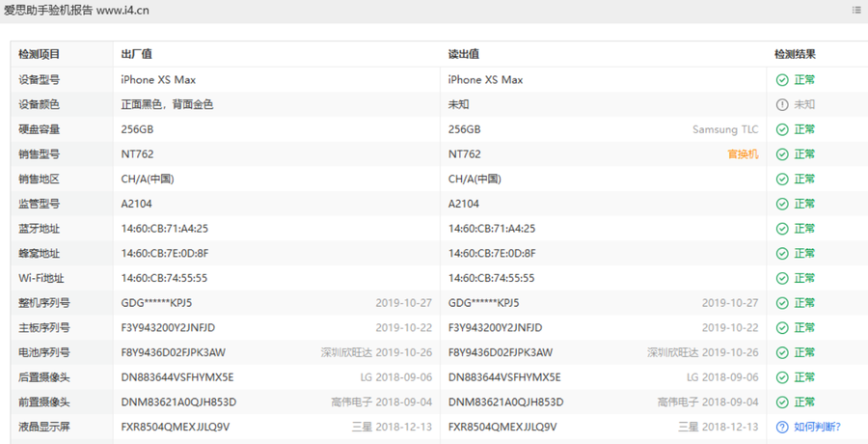Click the green check icon in 硬盘容量 row
The width and height of the screenshot is (868, 444).
click(x=782, y=129)
